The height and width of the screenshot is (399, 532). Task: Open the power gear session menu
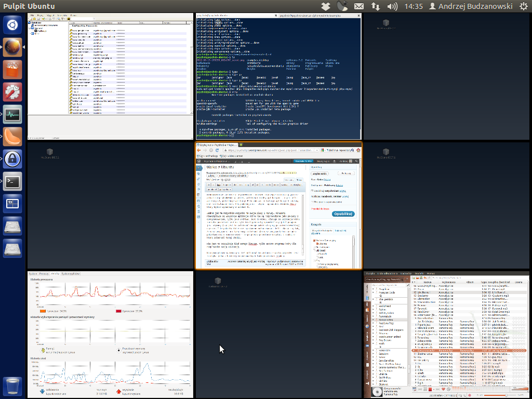pyautogui.click(x=523, y=6)
